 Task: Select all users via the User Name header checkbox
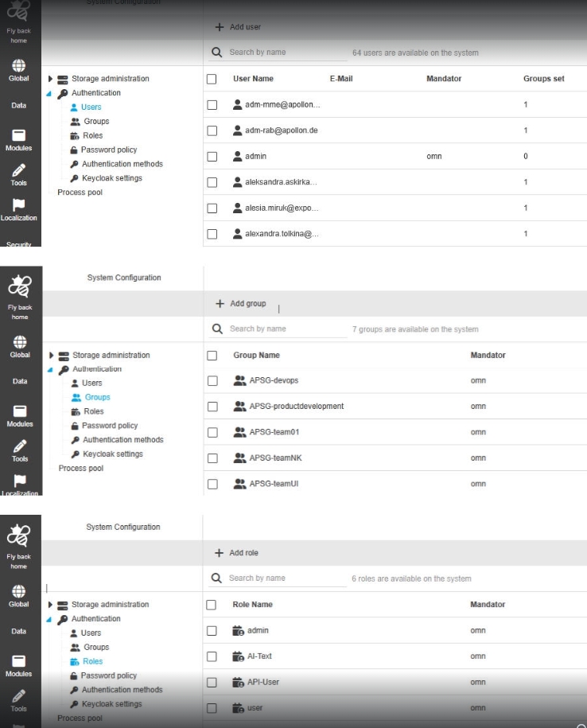click(x=212, y=79)
